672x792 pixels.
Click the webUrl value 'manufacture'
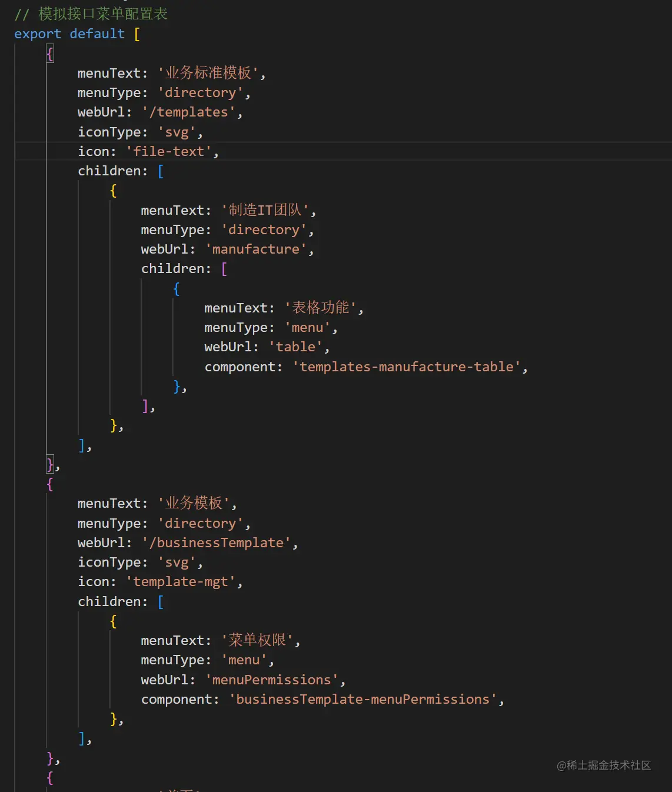click(x=256, y=249)
